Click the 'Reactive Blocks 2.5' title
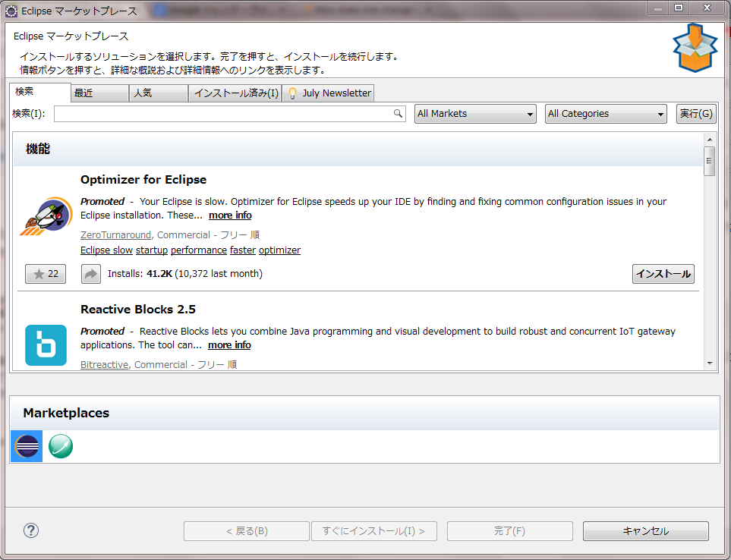731x560 pixels. coord(138,310)
